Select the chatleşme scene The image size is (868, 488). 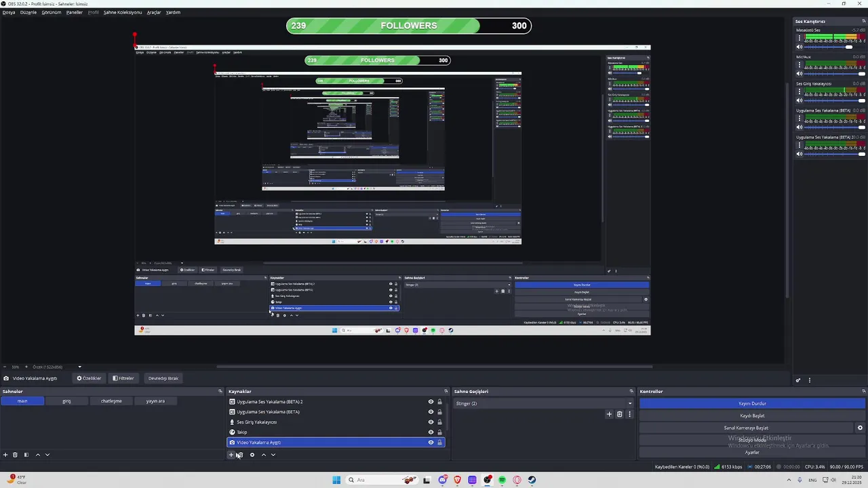tap(111, 401)
